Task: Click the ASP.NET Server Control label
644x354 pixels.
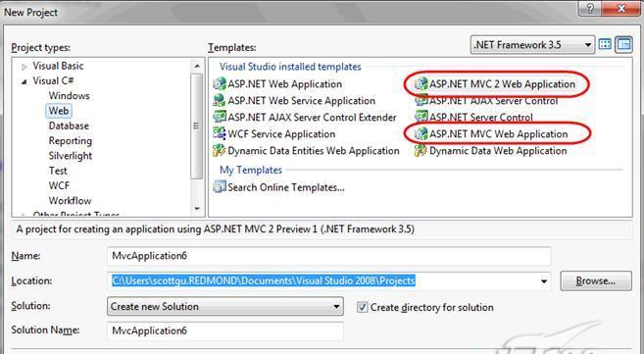Action: click(481, 118)
